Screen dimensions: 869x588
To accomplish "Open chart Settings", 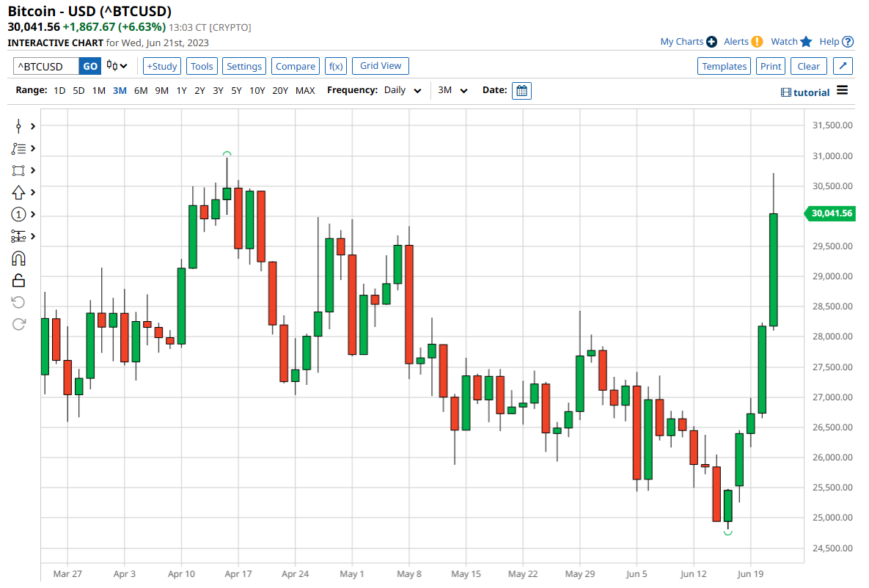I will (244, 66).
